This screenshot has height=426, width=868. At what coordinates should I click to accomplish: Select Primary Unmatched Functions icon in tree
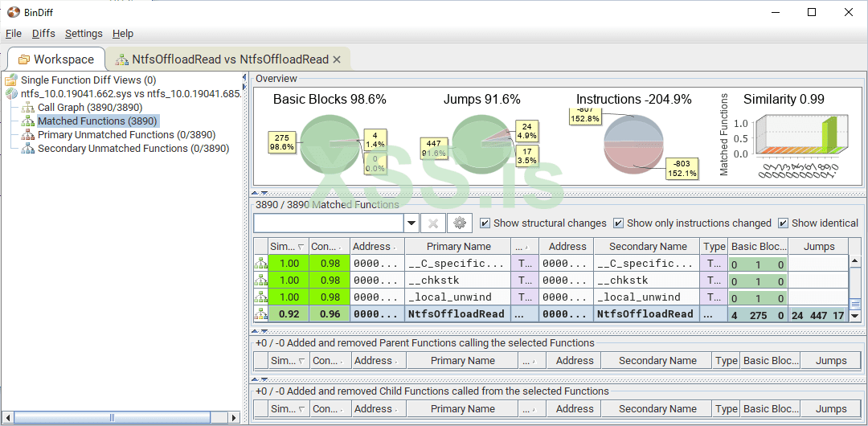28,134
